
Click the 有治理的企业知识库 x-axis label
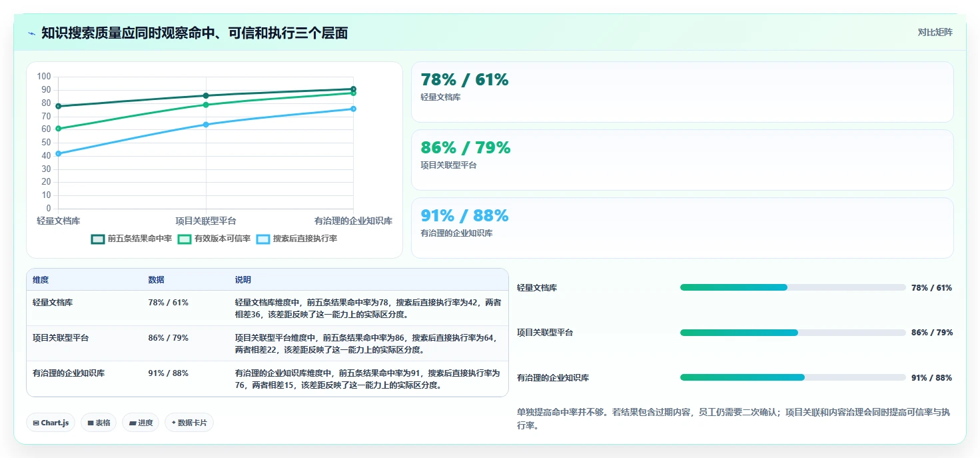[x=353, y=221]
